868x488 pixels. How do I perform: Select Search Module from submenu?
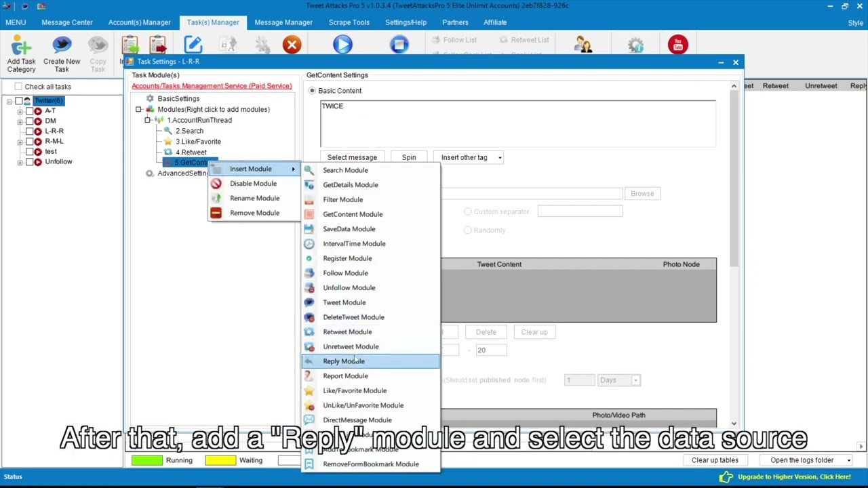tap(370, 170)
